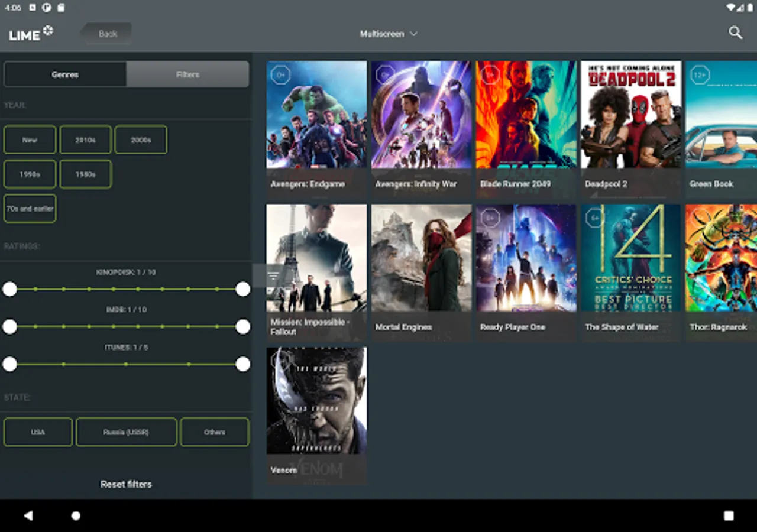Open recent apps with the square button
This screenshot has height=532, width=757.
729,515
